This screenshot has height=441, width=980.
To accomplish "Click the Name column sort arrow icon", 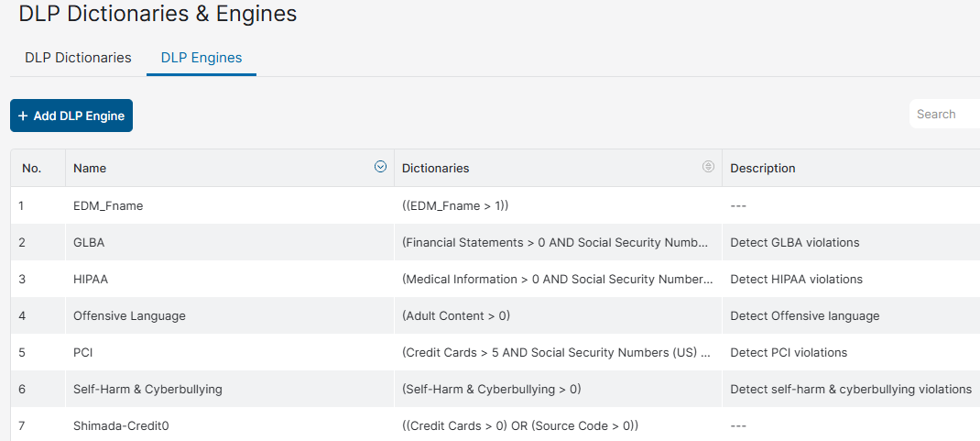I will point(380,166).
